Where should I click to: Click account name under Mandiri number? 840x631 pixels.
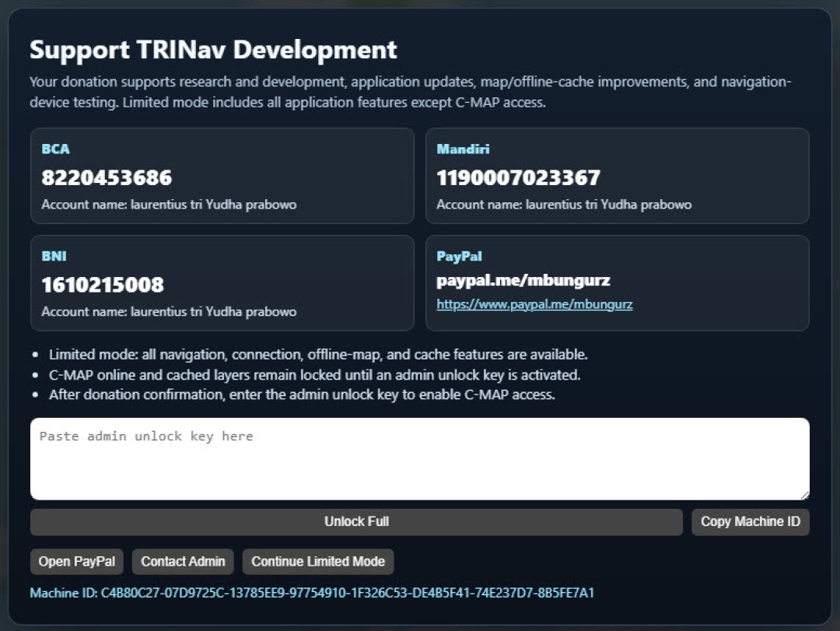pos(564,205)
